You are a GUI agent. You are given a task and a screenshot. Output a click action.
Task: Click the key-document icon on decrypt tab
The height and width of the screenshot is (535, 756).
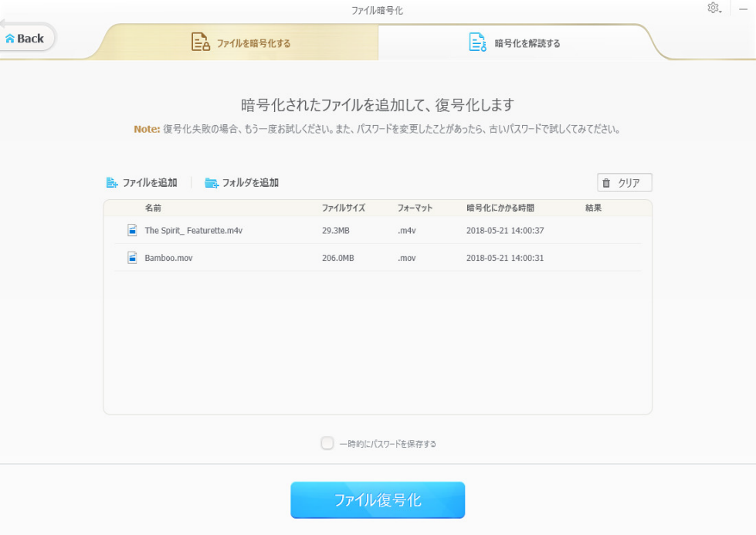point(477,42)
